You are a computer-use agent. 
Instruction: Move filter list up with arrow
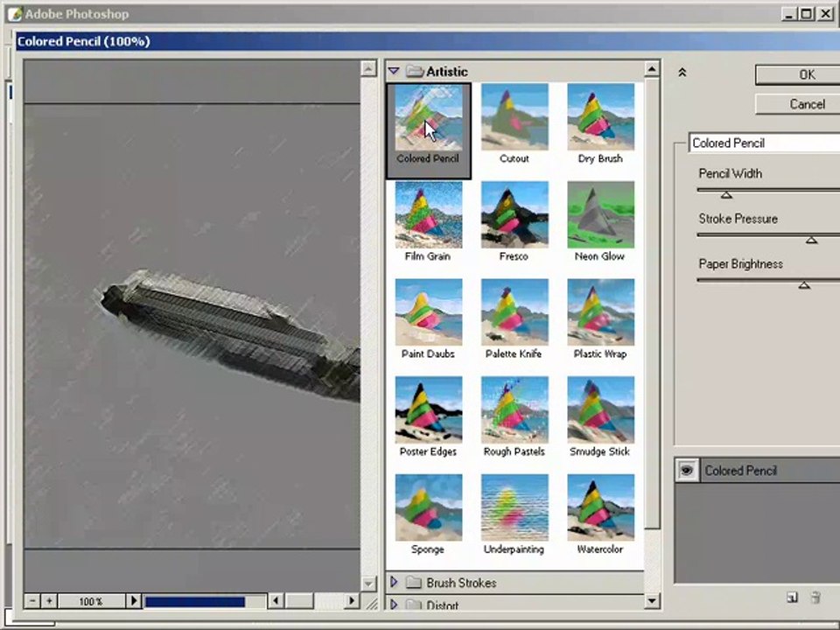[x=651, y=68]
